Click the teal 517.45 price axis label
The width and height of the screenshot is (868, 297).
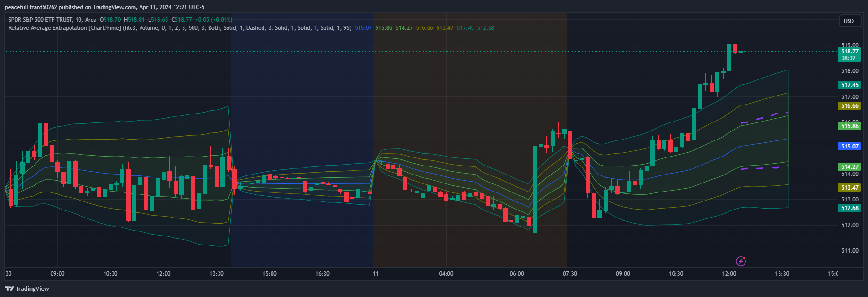click(850, 85)
